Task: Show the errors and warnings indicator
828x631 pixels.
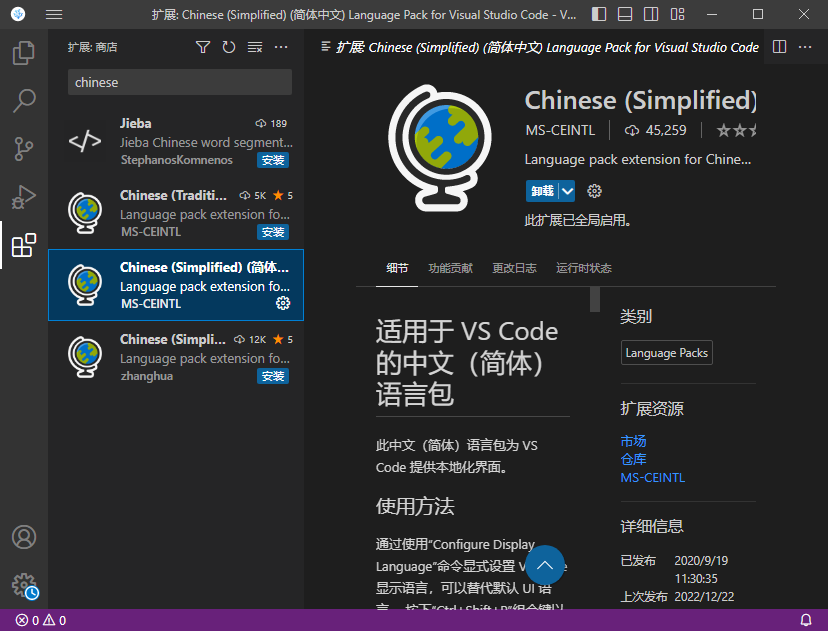Action: [38, 620]
